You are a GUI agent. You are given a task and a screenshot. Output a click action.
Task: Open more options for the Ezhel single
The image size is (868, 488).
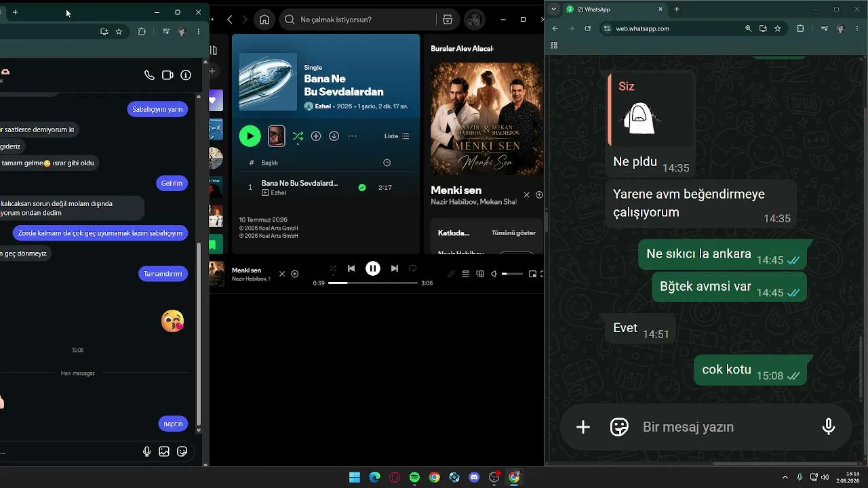point(352,136)
